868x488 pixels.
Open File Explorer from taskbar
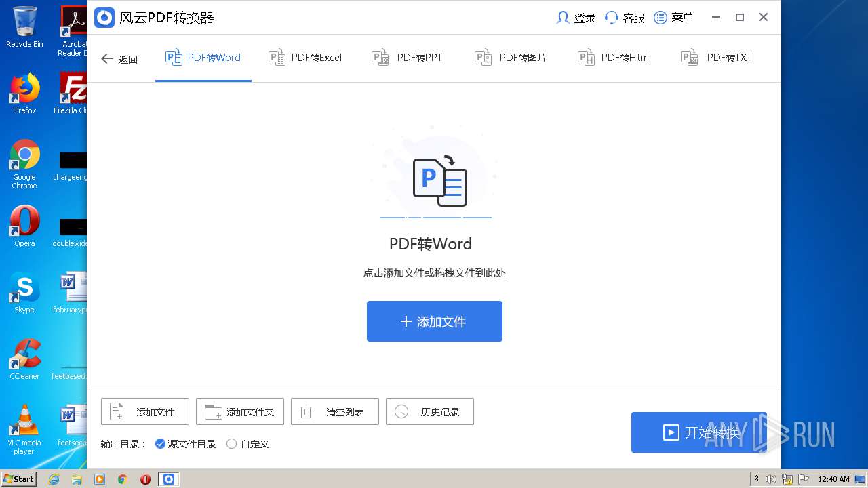pos(77,479)
